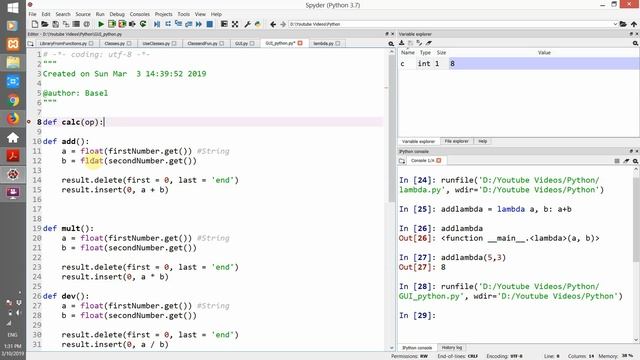This screenshot has height=360, width=640.
Task: Click the Open file folder icon
Action: coord(45,24)
